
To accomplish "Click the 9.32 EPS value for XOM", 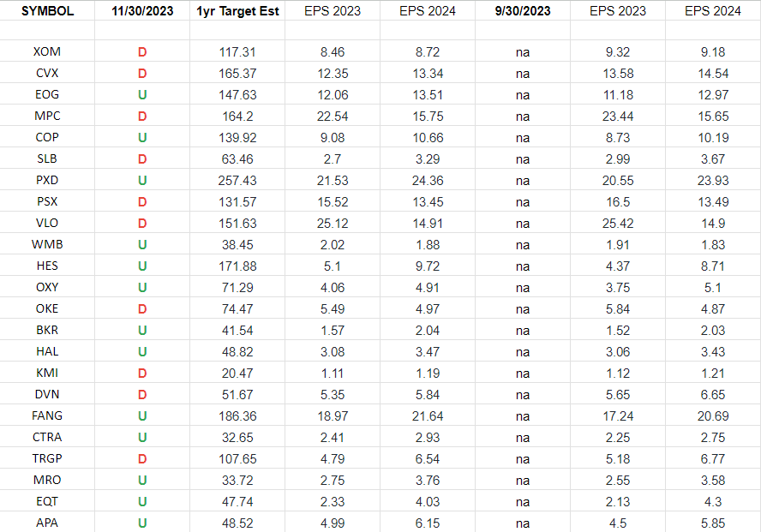I will tap(618, 52).
